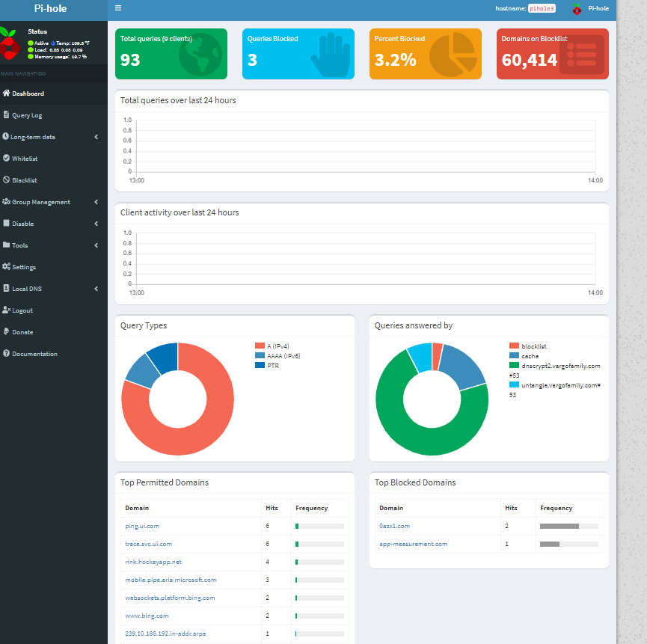Click the Settings gears icon

[6, 266]
